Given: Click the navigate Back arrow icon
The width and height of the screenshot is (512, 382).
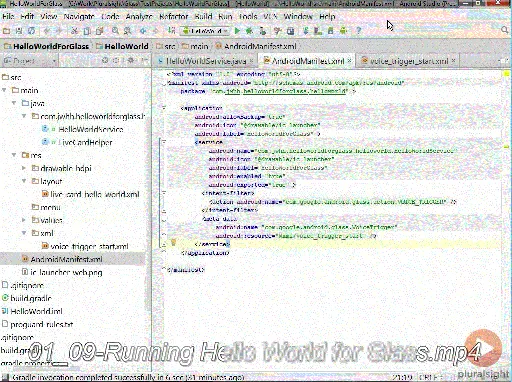Looking at the screenshot, I should pos(143,31).
